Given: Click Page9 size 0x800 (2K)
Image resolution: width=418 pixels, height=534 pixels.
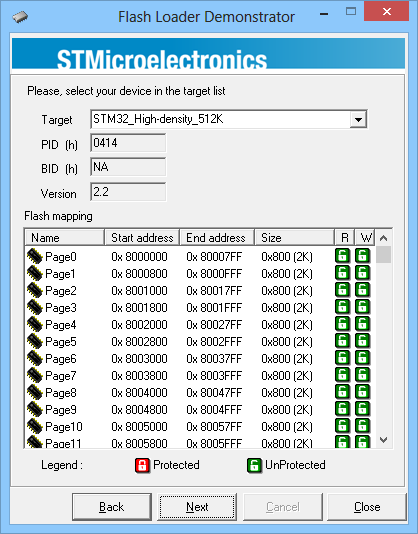Looking at the screenshot, I should point(287,410).
